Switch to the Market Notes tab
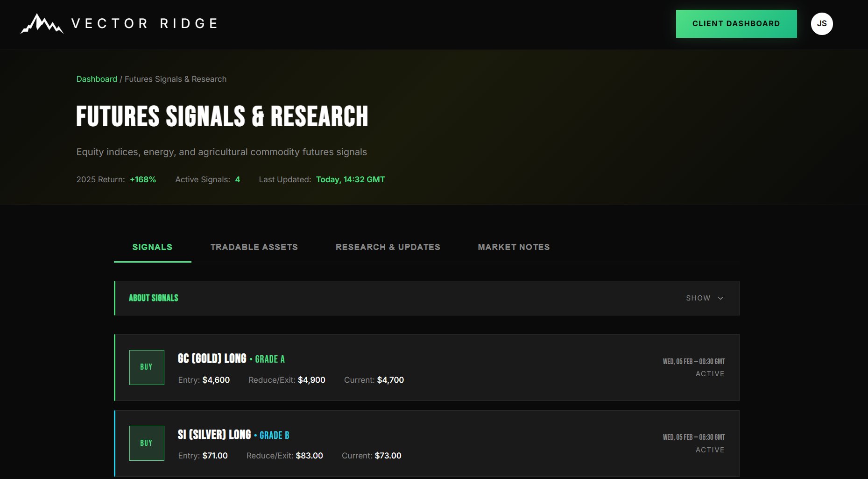This screenshot has height=479, width=868. point(513,247)
